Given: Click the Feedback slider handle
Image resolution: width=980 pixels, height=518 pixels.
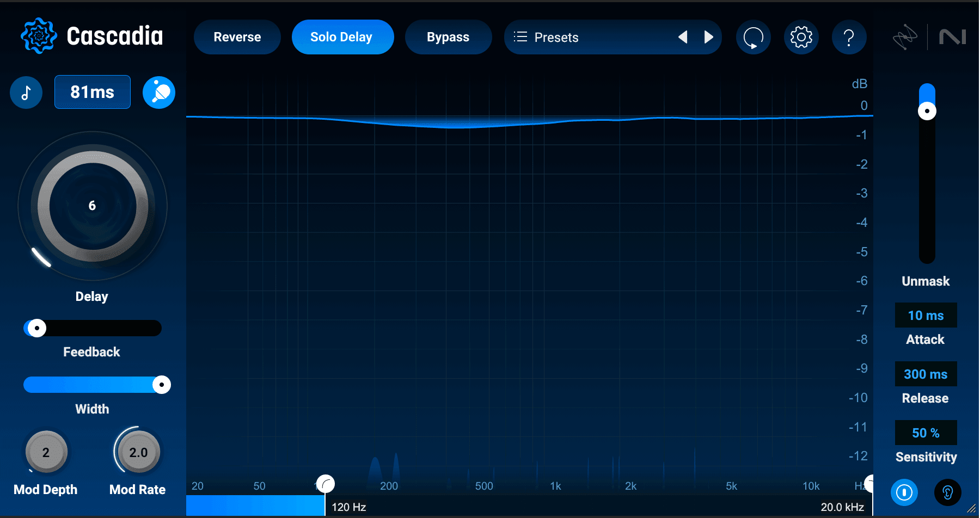Looking at the screenshot, I should tap(37, 328).
